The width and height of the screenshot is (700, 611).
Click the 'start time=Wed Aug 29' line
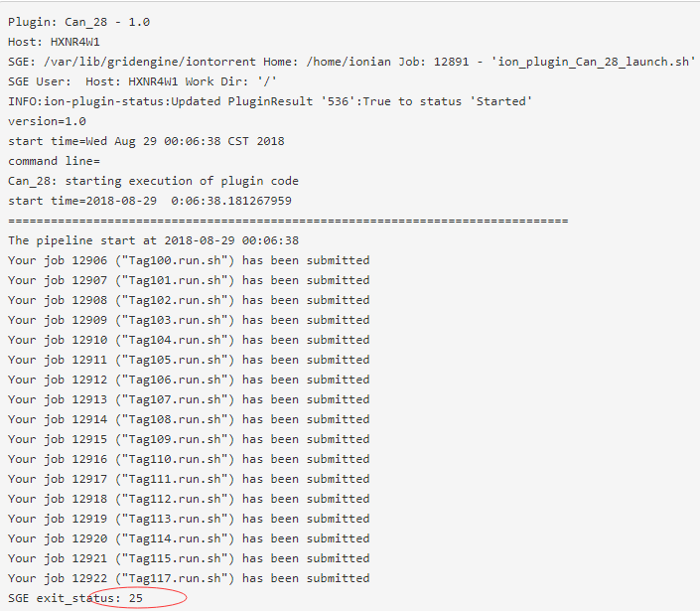coord(146,141)
